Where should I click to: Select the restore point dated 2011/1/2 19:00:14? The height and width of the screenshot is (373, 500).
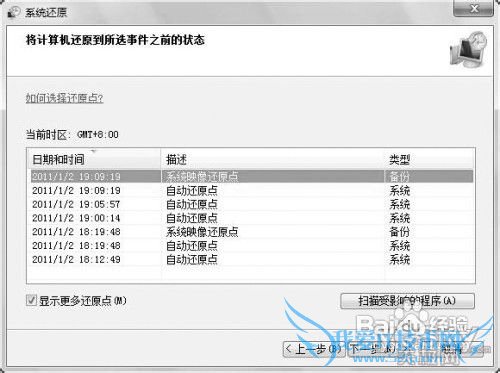[x=252, y=218]
